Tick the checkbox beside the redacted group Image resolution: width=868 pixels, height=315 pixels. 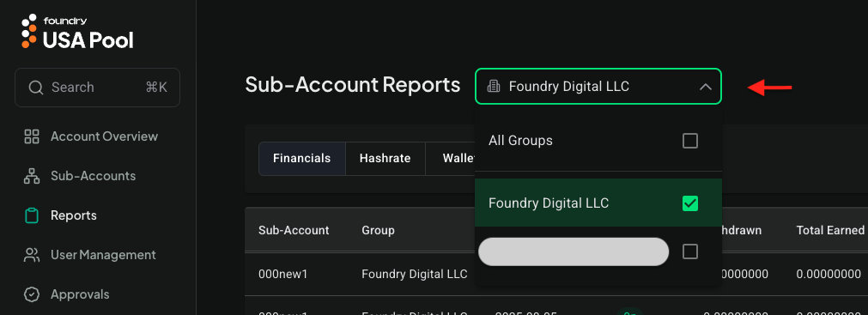[689, 251]
